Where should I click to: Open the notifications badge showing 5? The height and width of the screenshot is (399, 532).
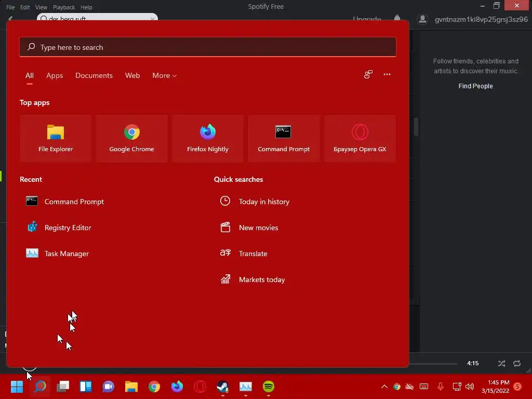tap(517, 387)
